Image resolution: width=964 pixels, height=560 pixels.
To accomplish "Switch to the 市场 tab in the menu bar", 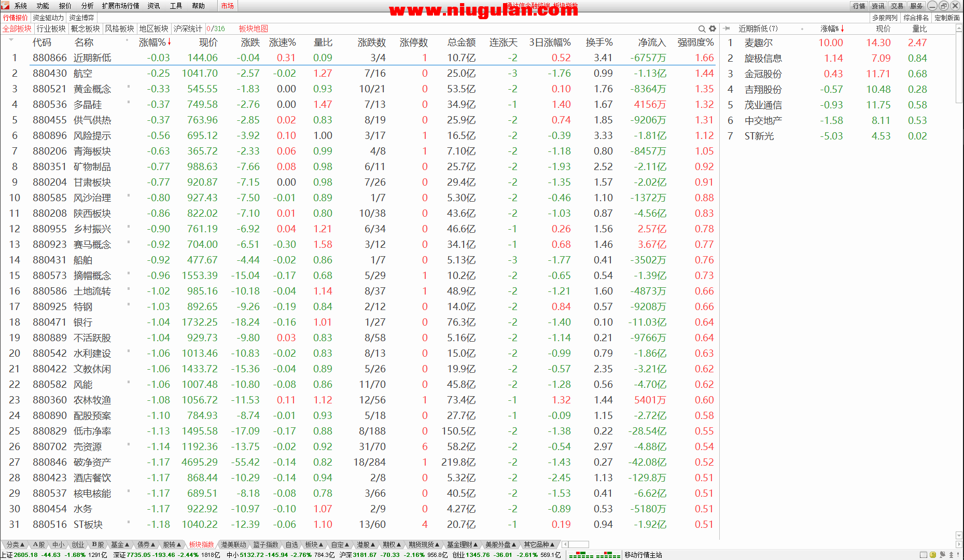I will [x=227, y=6].
